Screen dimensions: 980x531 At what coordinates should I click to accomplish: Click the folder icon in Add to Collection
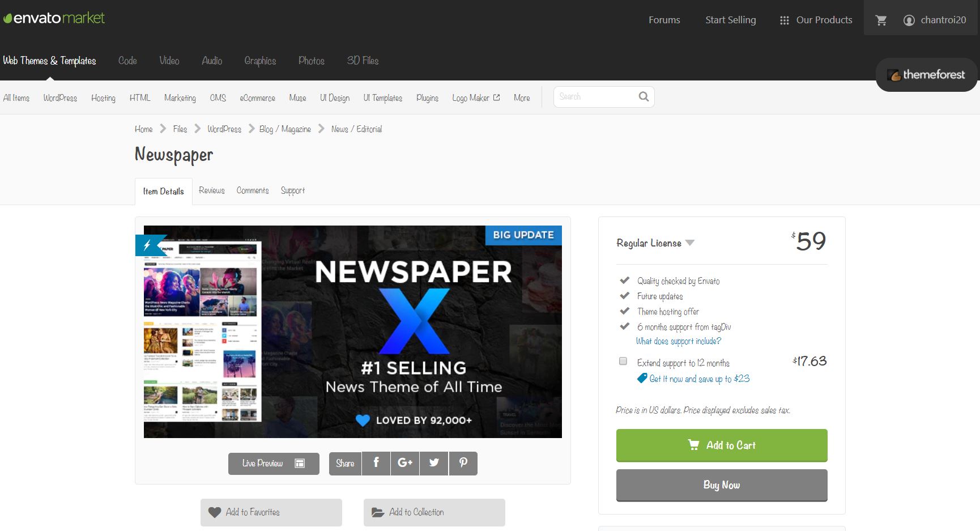coord(378,512)
